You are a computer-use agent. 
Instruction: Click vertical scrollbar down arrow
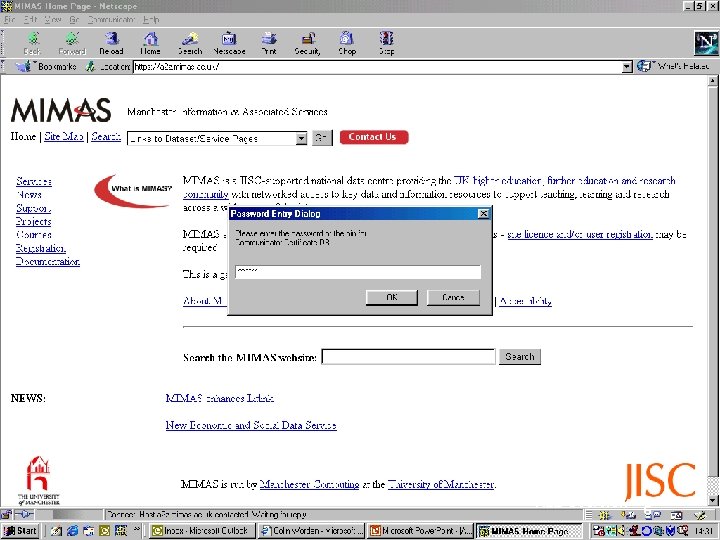[713, 500]
